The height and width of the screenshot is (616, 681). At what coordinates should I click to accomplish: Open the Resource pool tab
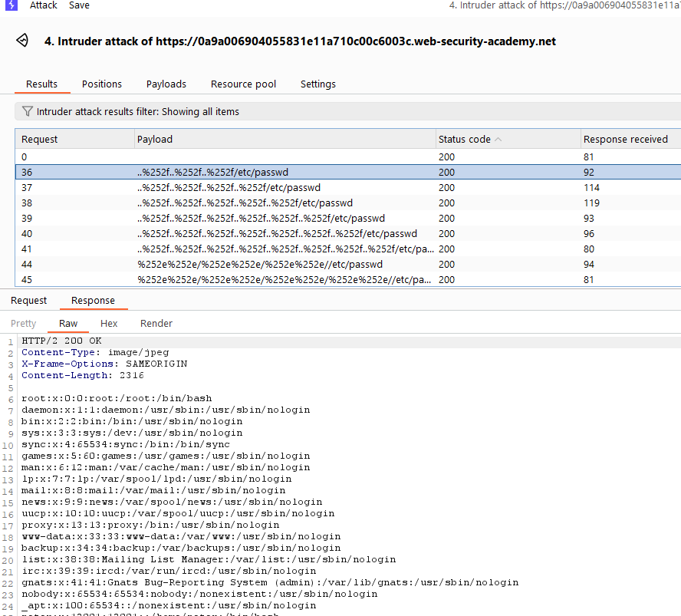pyautogui.click(x=243, y=84)
